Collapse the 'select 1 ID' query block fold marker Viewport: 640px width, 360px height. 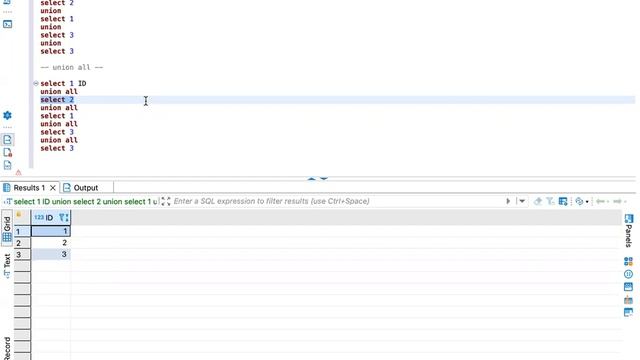pos(36,83)
